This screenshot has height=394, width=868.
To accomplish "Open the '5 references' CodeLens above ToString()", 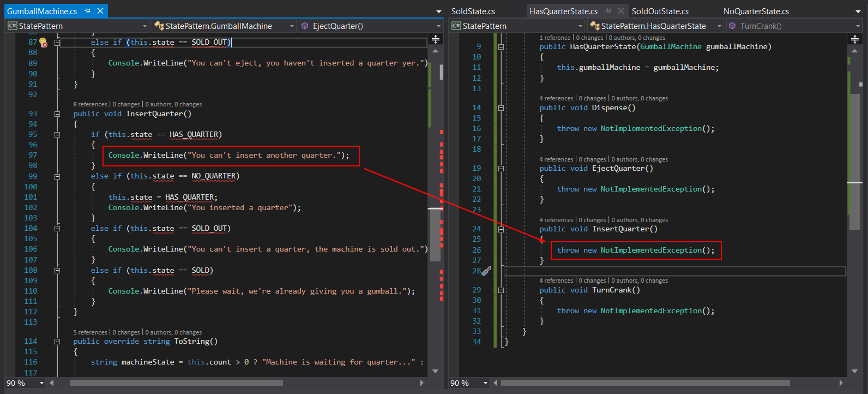I will tap(90, 332).
